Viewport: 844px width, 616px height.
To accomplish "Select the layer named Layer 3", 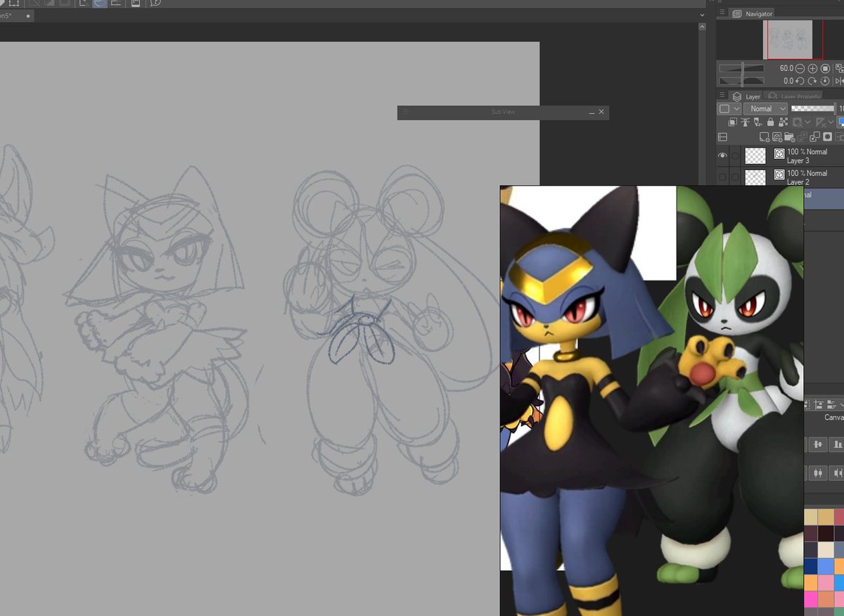I will pyautogui.click(x=798, y=161).
